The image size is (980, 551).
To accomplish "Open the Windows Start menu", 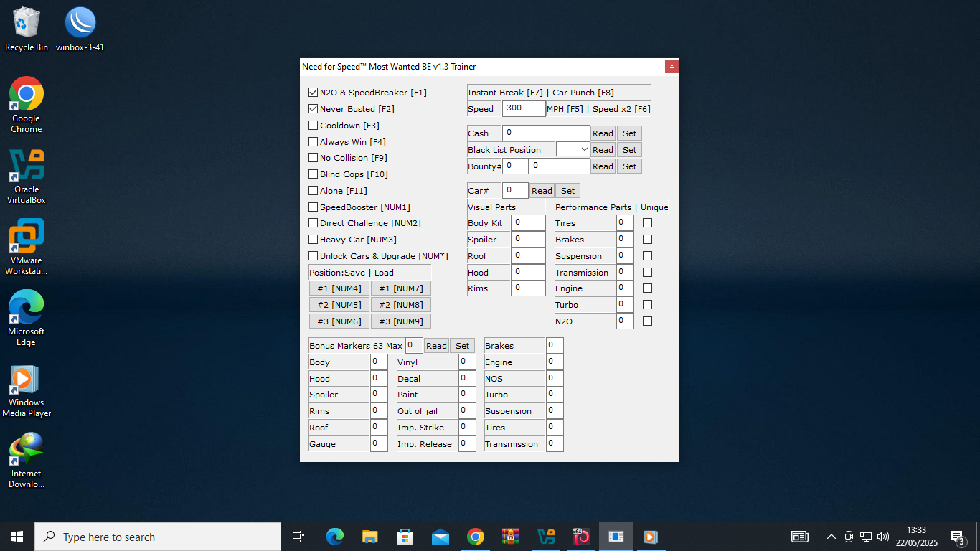I will pos(17,537).
